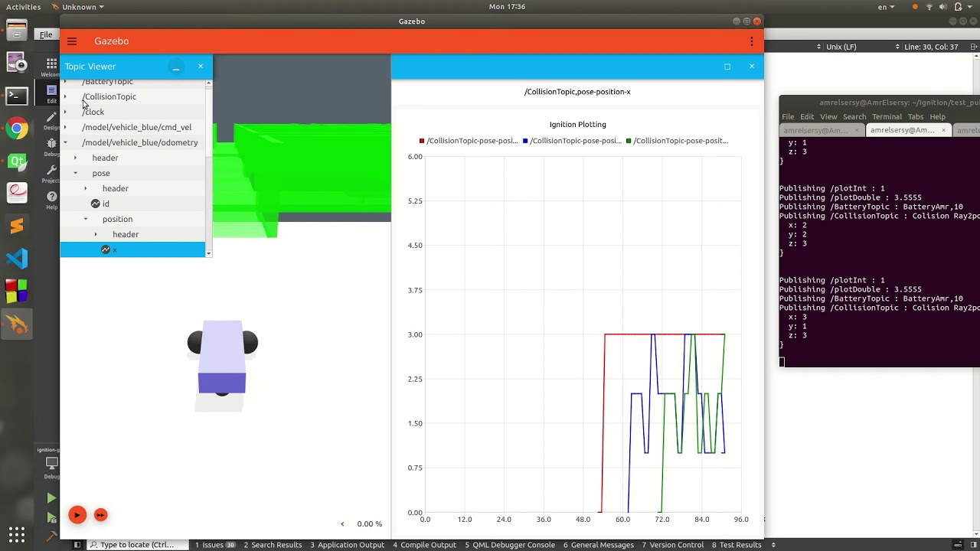Open the Activities overview

click(x=24, y=7)
